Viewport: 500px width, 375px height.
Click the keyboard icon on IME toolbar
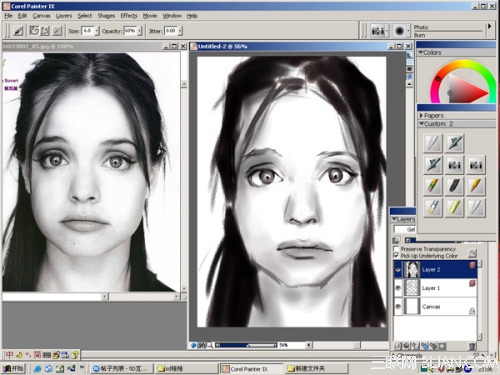47,355
